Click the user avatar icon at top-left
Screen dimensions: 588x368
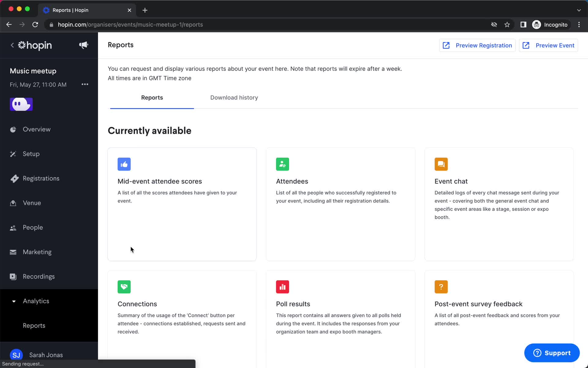coord(21,104)
